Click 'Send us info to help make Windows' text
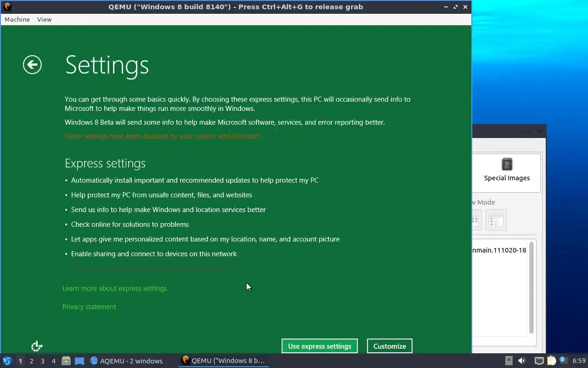The width and height of the screenshot is (588, 368). click(x=169, y=210)
